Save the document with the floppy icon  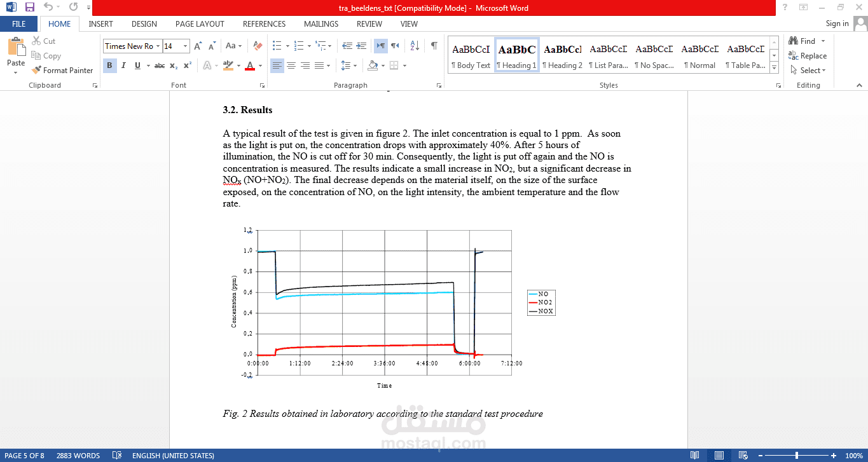click(30, 8)
